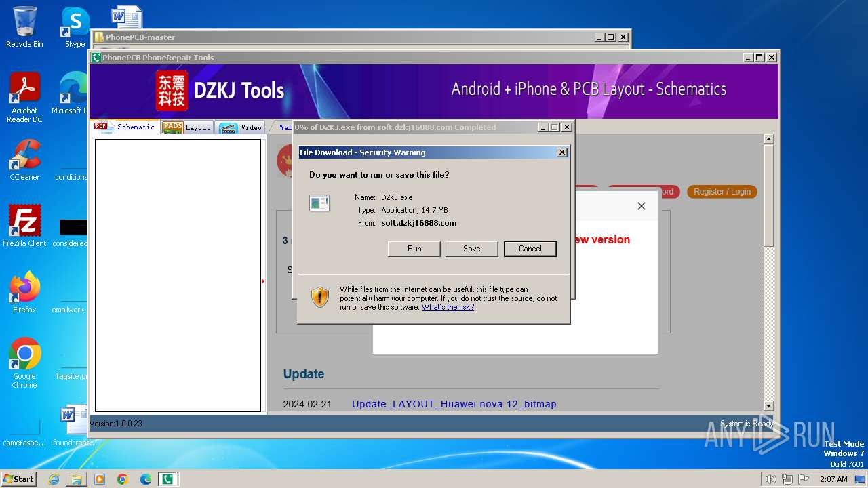Screen dimensions: 868x488
Task: Open File Explorer from taskbar
Action: pos(77,479)
